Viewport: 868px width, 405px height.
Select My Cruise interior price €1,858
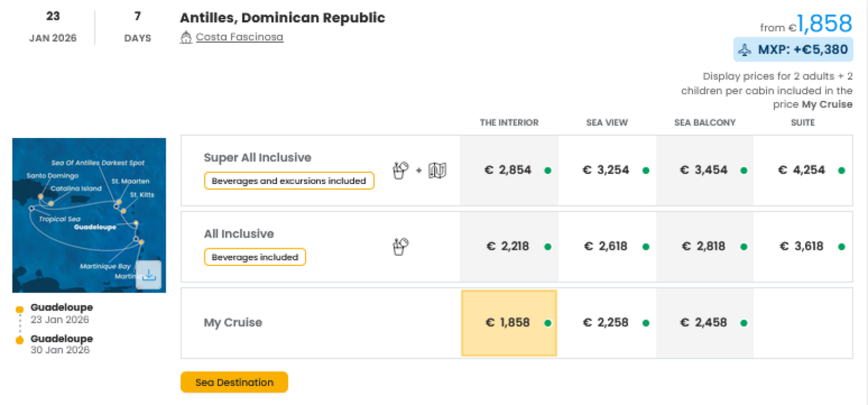coord(509,323)
